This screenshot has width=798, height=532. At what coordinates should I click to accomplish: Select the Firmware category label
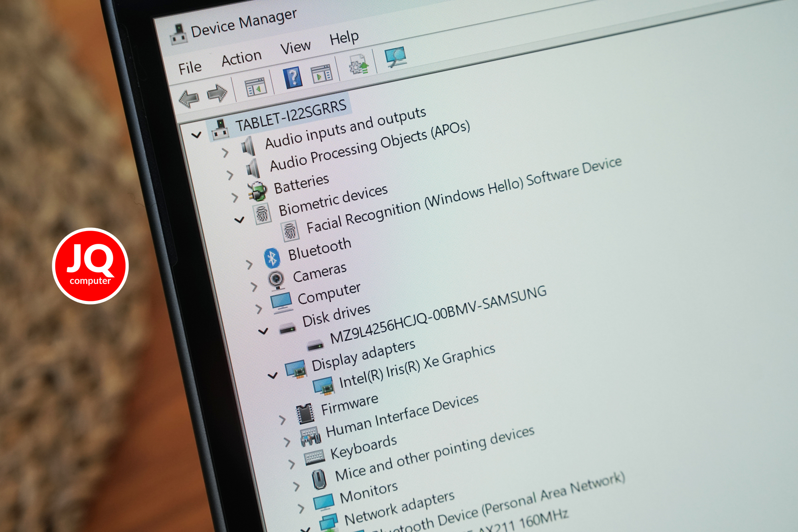click(x=350, y=404)
